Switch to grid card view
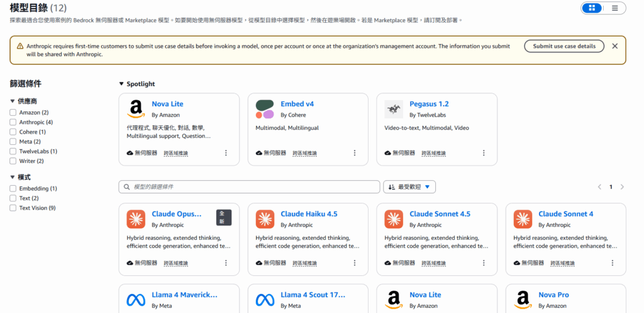Image resolution: width=644 pixels, height=313 pixels. click(592, 8)
